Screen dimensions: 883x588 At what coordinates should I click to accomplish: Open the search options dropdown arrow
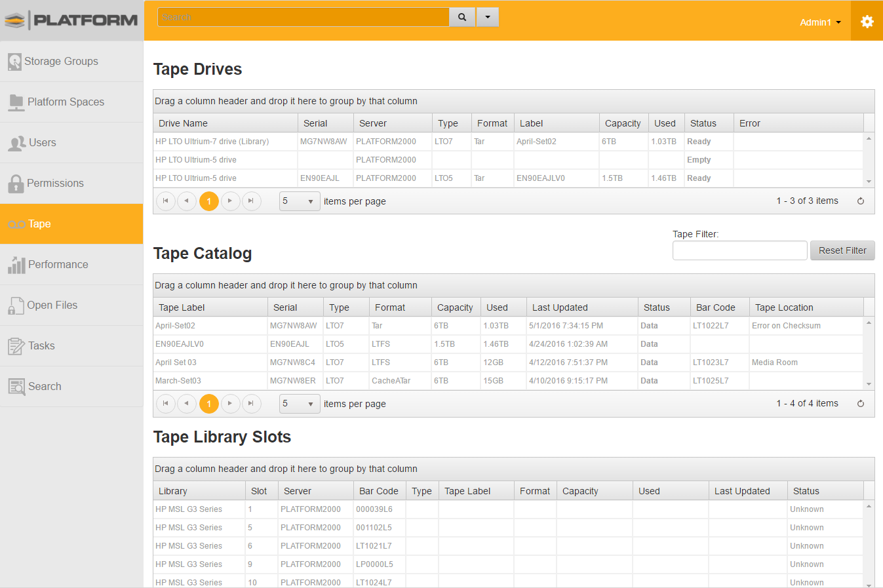click(488, 17)
